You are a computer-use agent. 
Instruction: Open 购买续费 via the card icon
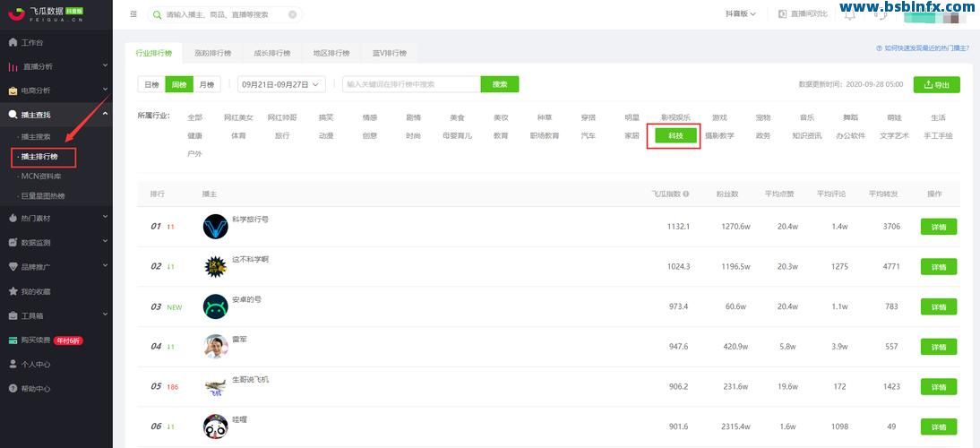coord(13,340)
